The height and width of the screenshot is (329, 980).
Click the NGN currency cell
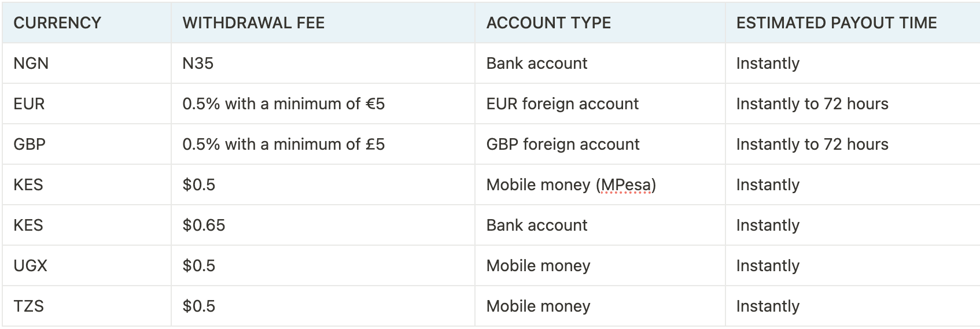pyautogui.click(x=87, y=63)
